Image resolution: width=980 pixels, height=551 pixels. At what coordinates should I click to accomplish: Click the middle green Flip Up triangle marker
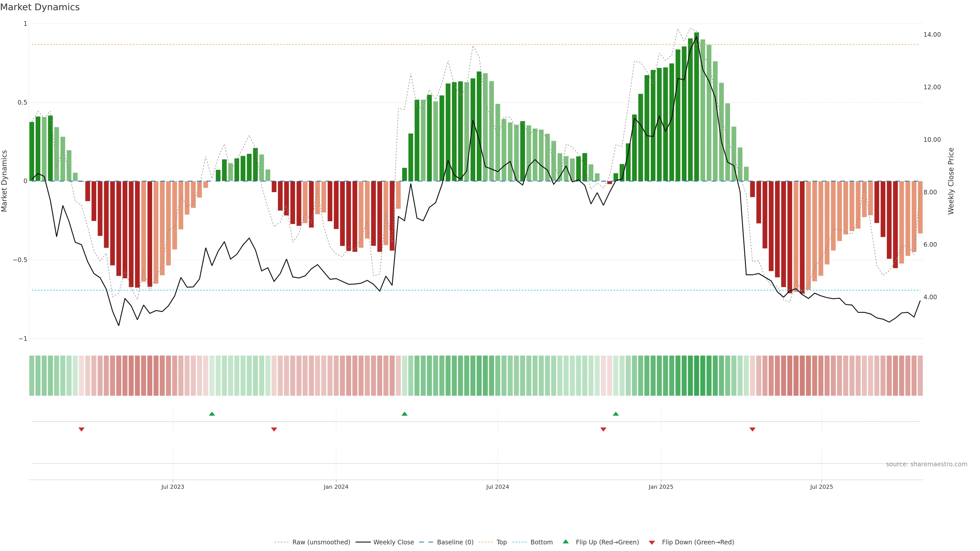(x=405, y=414)
